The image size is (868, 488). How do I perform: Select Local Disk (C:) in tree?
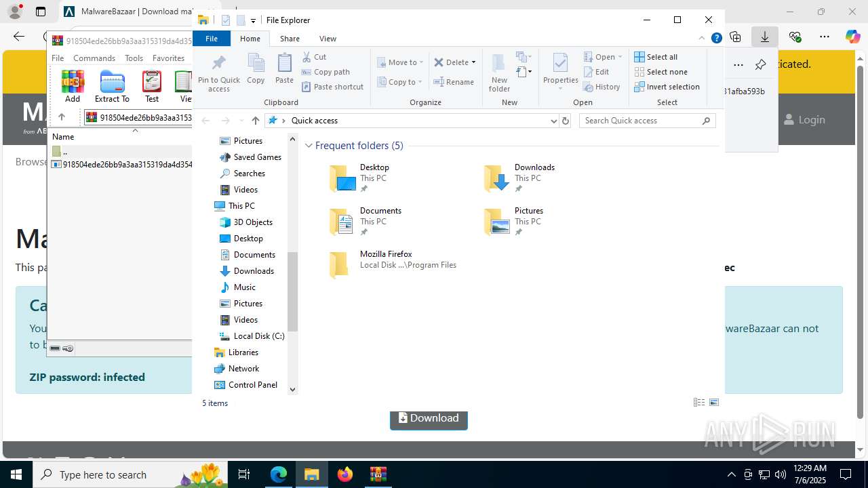point(252,336)
